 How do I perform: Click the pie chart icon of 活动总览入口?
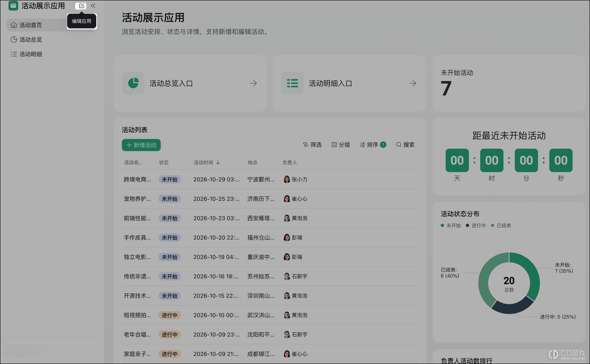[133, 83]
